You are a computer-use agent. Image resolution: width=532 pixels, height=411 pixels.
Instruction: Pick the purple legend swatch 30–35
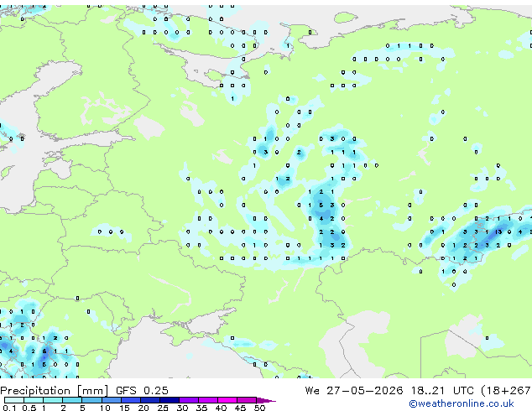189,400
